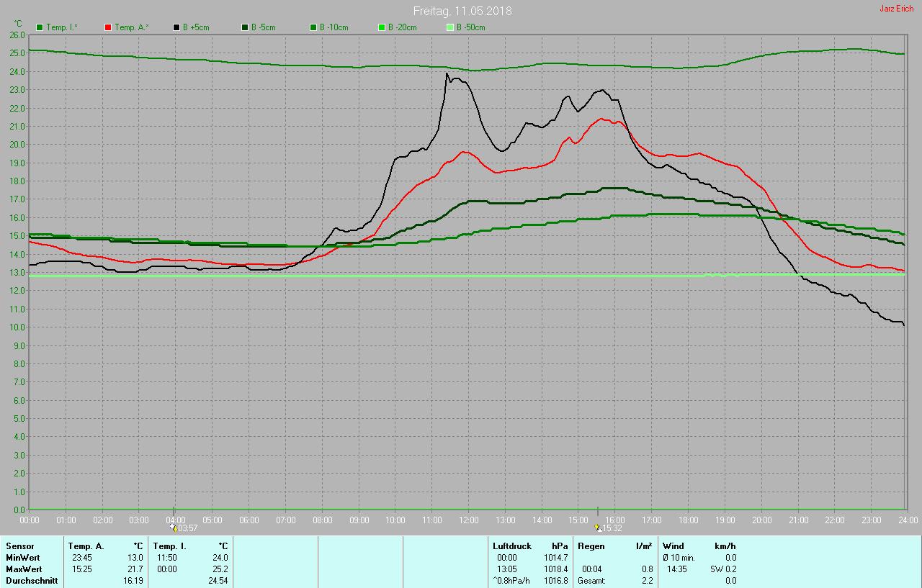Viewport: 922px width, 588px height.
Task: Click the moonrise icon at 03:57
Action: pos(173,528)
